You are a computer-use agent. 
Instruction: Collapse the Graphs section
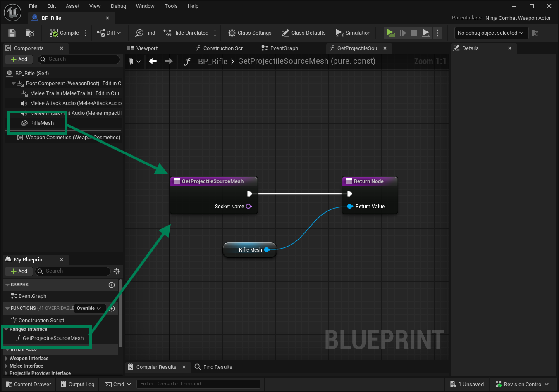7,285
